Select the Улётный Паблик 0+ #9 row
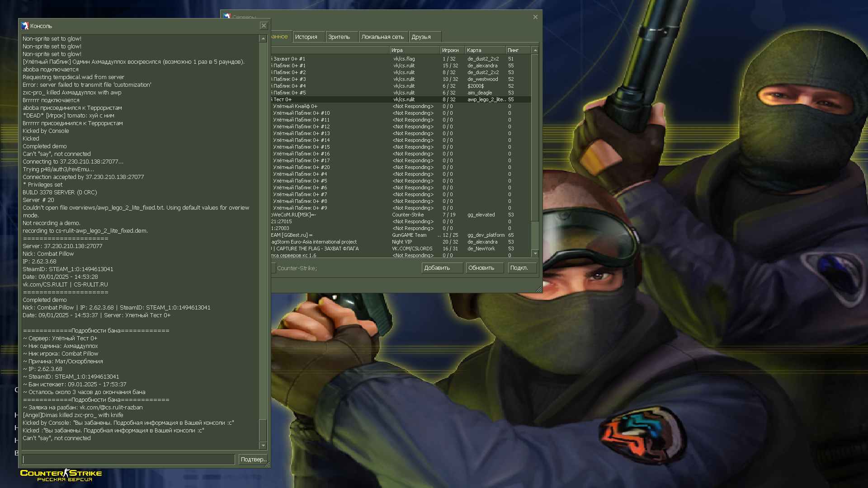The height and width of the screenshot is (488, 868). point(401,208)
